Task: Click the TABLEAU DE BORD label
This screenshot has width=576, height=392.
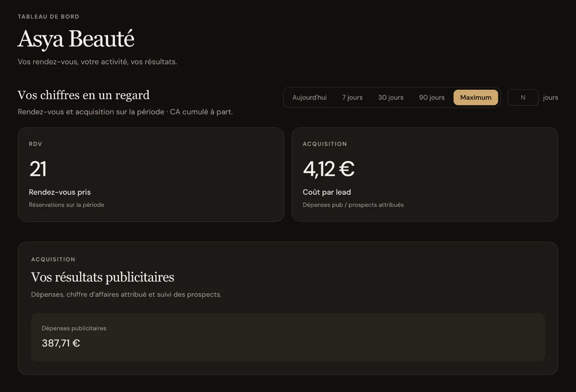Action: [x=49, y=17]
